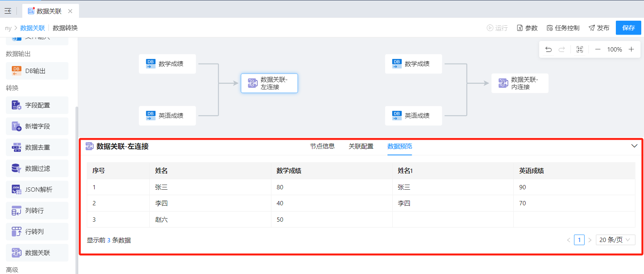Click the 发布 button
The height and width of the screenshot is (274, 644).
click(x=599, y=28)
